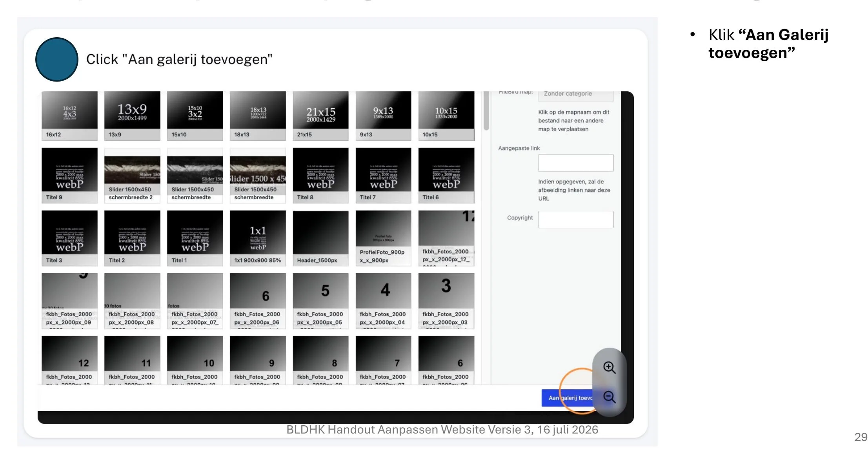This screenshot has height=459, width=868.
Task: Click the Aangepaste link input field
Action: (x=575, y=163)
